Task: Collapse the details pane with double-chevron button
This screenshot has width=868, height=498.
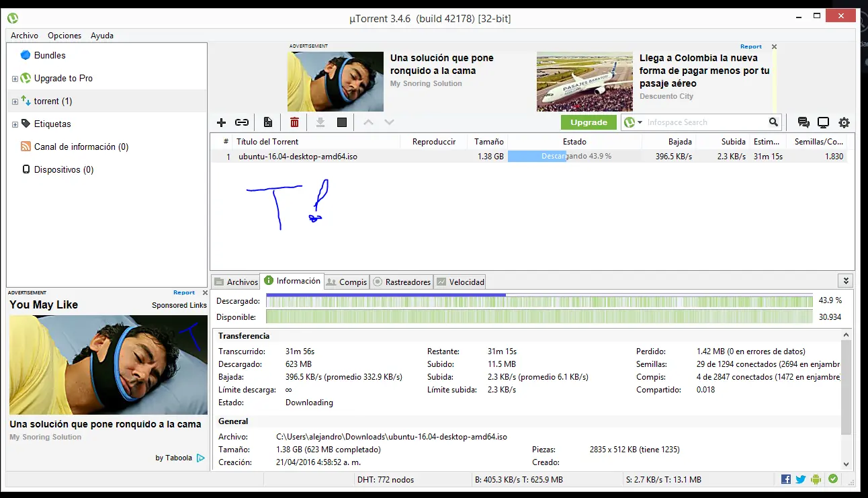Action: click(x=846, y=281)
